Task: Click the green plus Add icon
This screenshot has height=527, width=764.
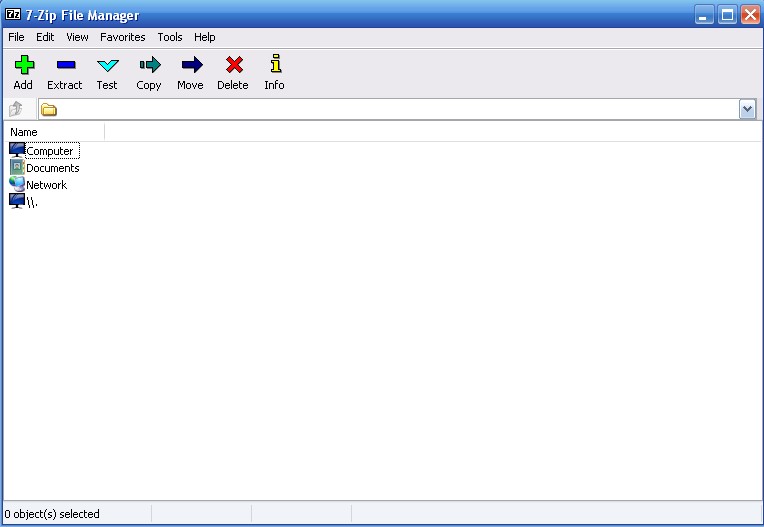Action: [x=23, y=66]
